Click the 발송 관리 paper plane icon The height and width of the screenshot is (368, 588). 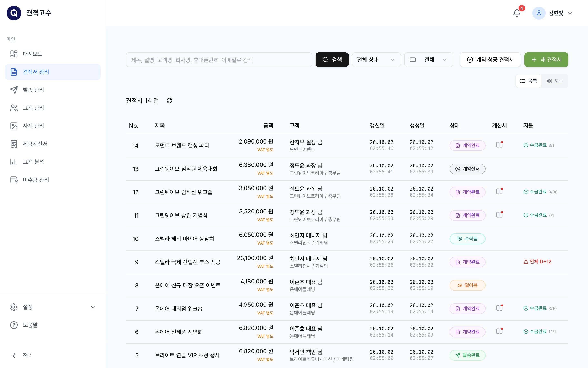[x=14, y=90]
